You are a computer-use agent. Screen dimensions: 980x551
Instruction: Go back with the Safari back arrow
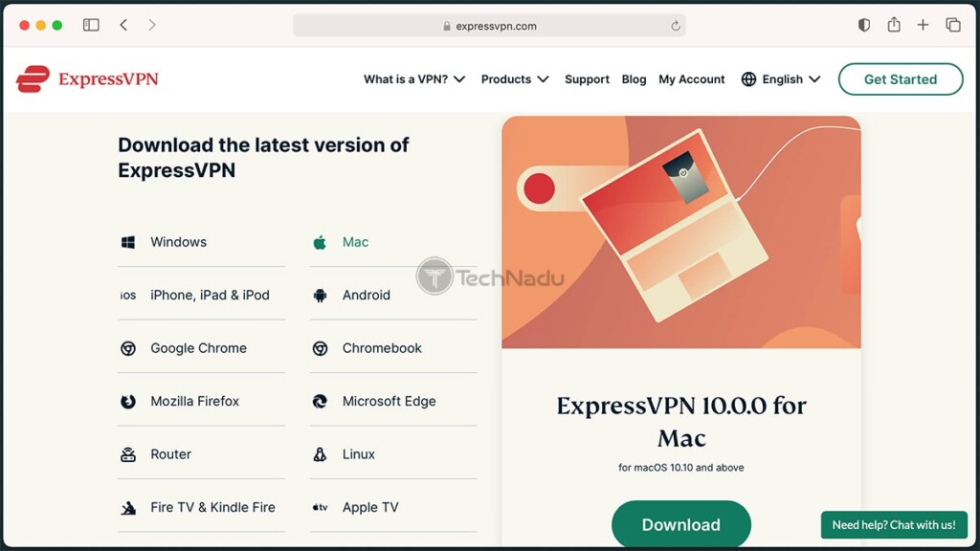click(123, 25)
